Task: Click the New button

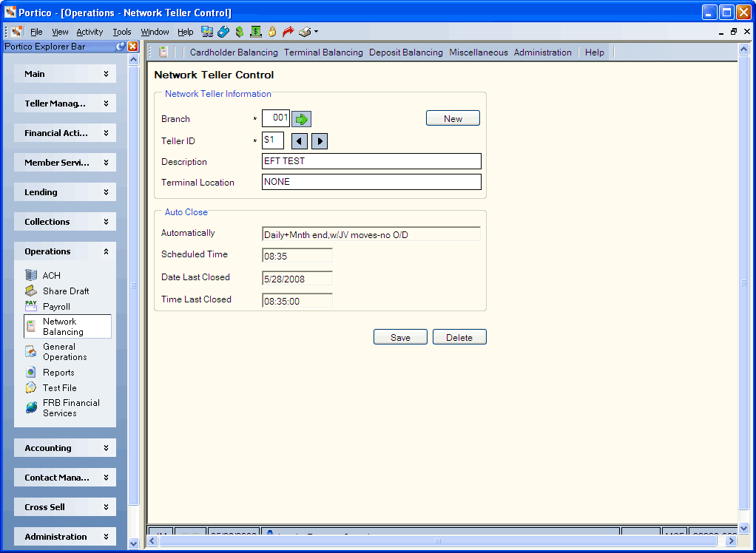Action: [453, 118]
